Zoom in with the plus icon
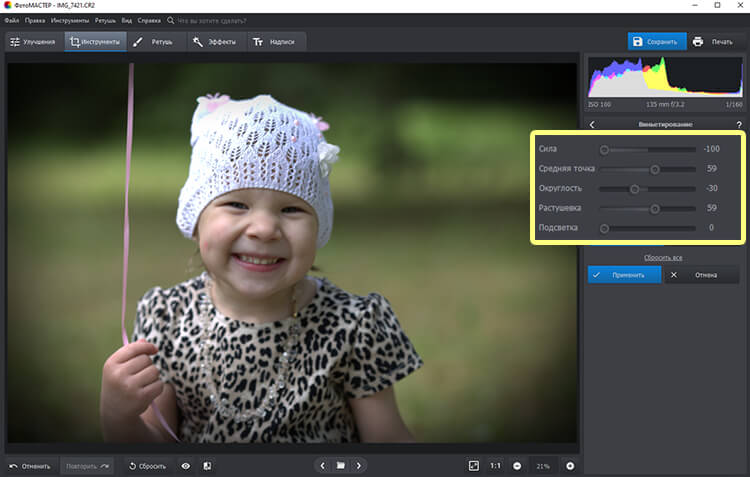 (570, 466)
